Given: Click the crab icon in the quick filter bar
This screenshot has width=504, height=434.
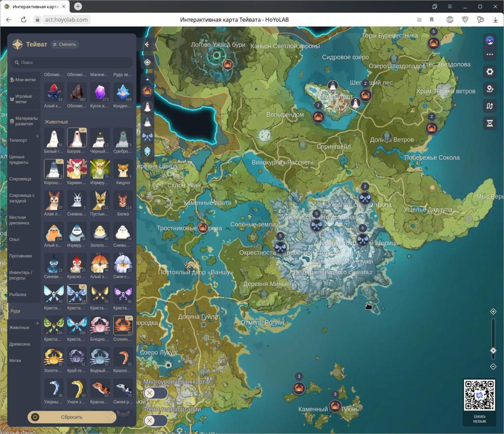Looking at the screenshot, I should (x=147, y=91).
